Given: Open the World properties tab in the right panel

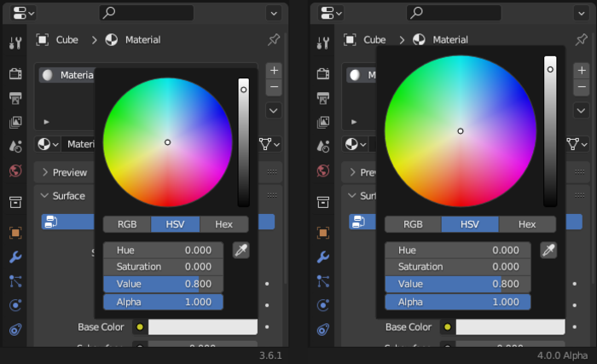Looking at the screenshot, I should pos(323,170).
